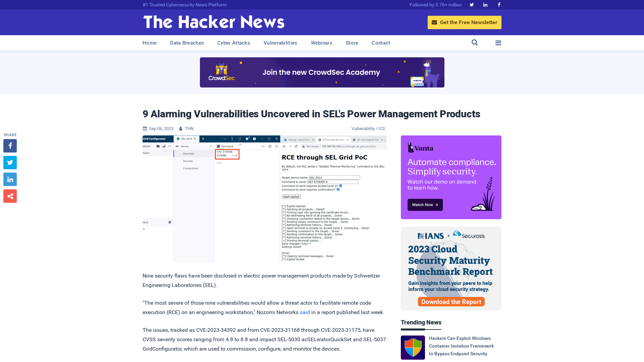
Task: Click the Facebook share icon
Action: tap(10, 145)
